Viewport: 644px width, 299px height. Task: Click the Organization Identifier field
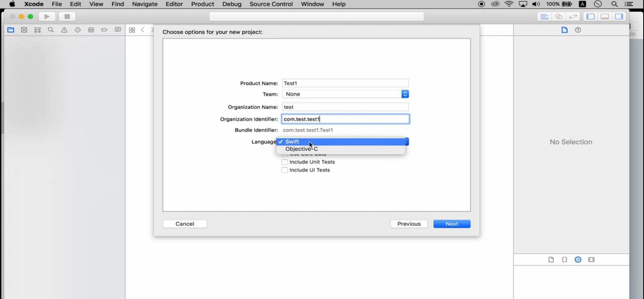345,119
